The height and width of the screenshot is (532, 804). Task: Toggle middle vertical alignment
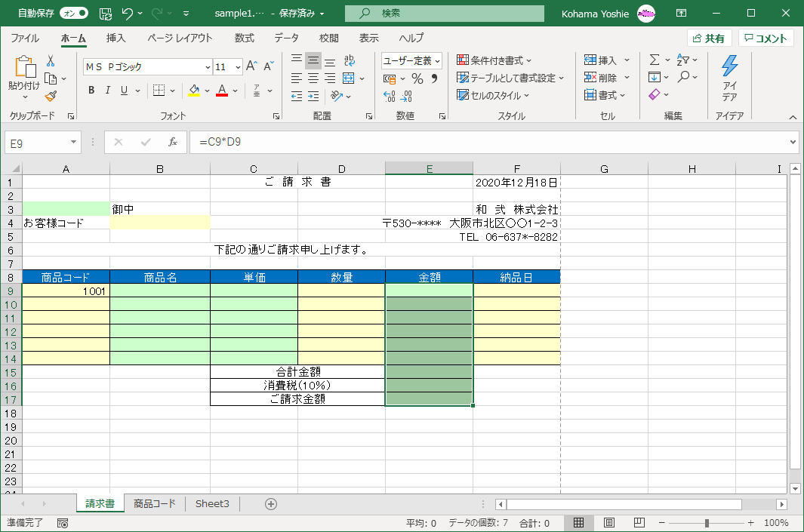(313, 60)
